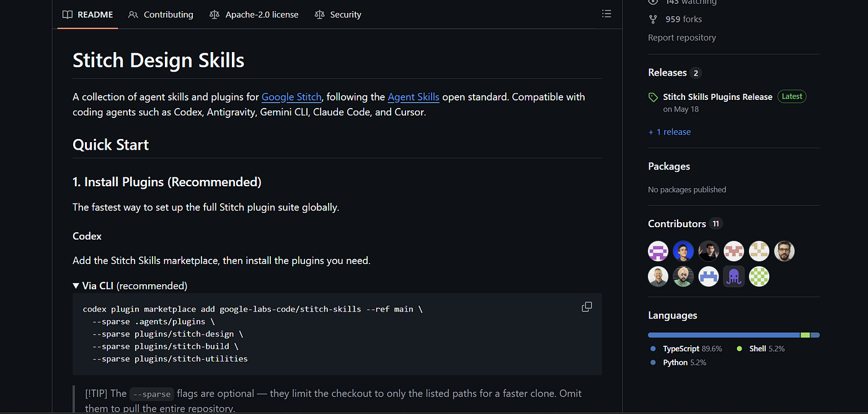Open the blue-background contributor avatar
The width and height of the screenshot is (868, 414).
pyautogui.click(x=683, y=251)
